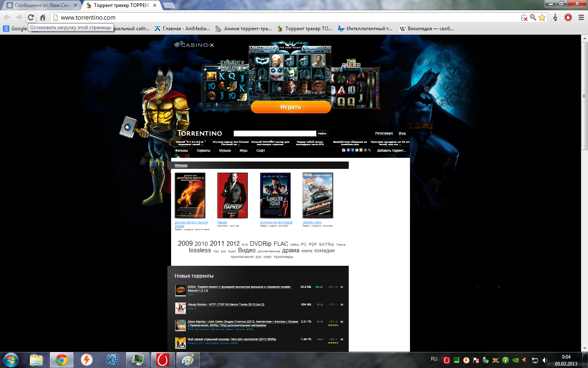Open the Хватай и беги movie poster
This screenshot has width=588, height=368.
point(318,195)
